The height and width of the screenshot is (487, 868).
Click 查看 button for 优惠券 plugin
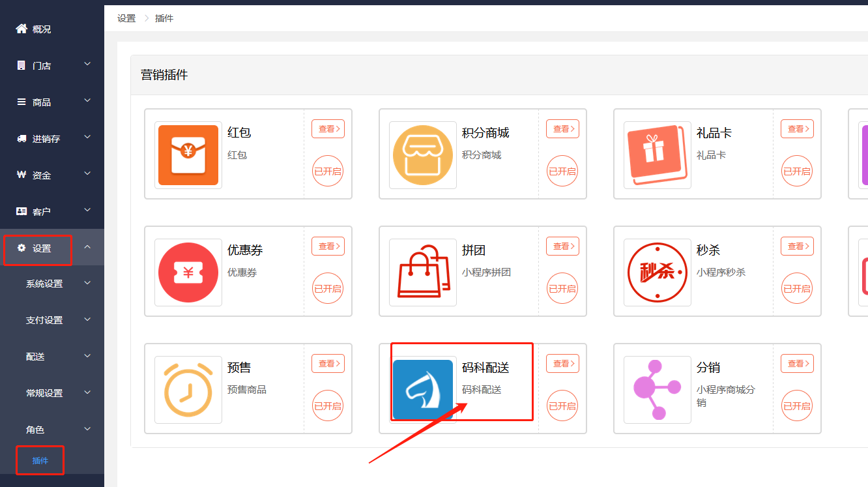coord(328,246)
